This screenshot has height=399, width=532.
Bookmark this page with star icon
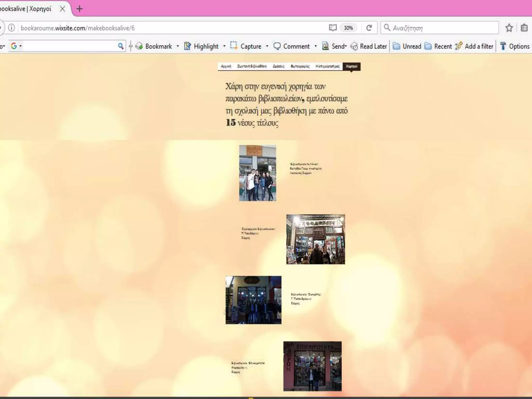tap(509, 28)
